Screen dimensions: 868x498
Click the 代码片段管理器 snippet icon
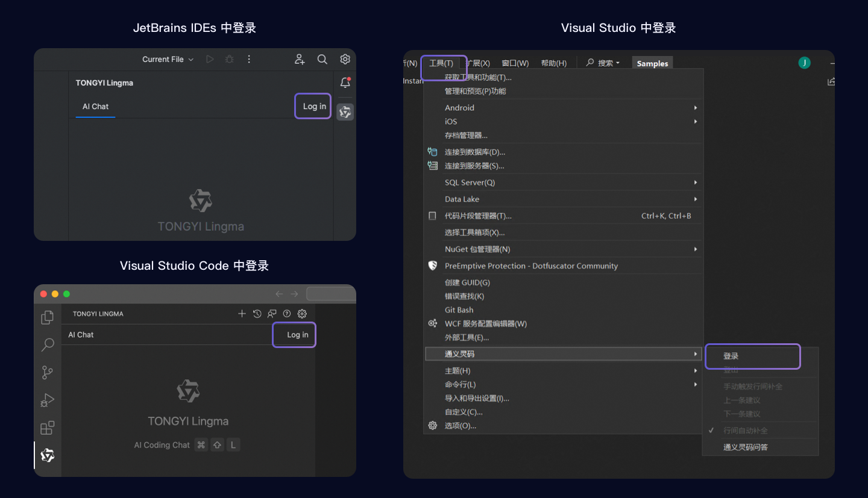point(432,216)
